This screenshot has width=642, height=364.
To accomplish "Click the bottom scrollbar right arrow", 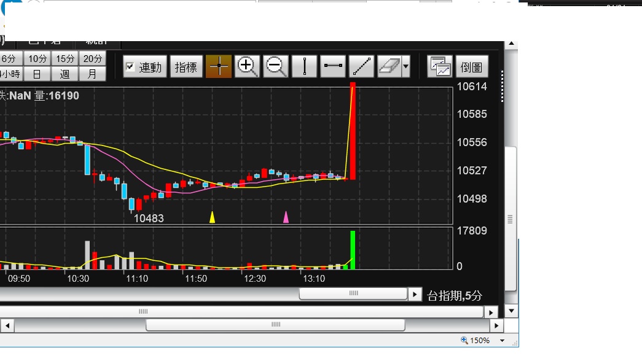I will 496,326.
